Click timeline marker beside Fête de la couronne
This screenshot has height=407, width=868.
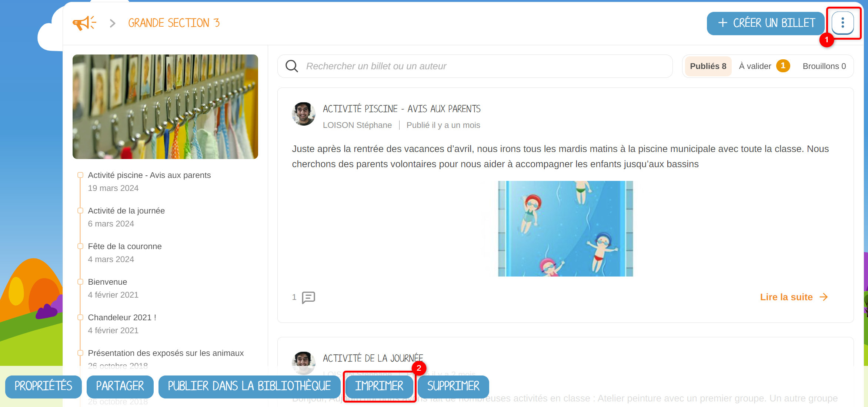(80, 246)
